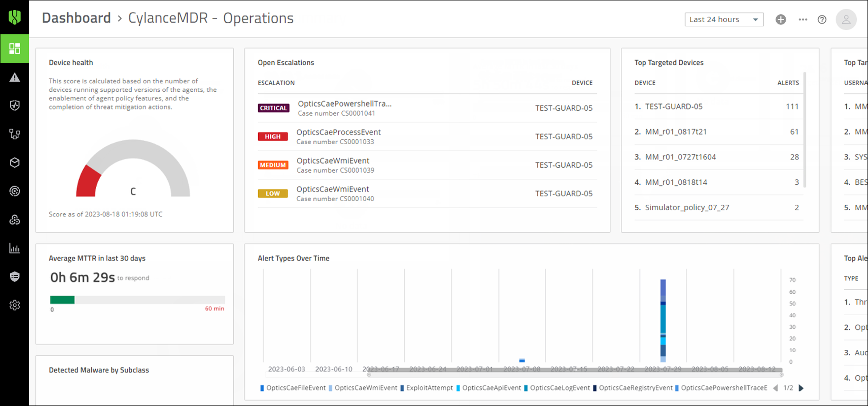Viewport: 868px width, 406px height.
Task: Click the Device health gauge
Action: point(133,168)
